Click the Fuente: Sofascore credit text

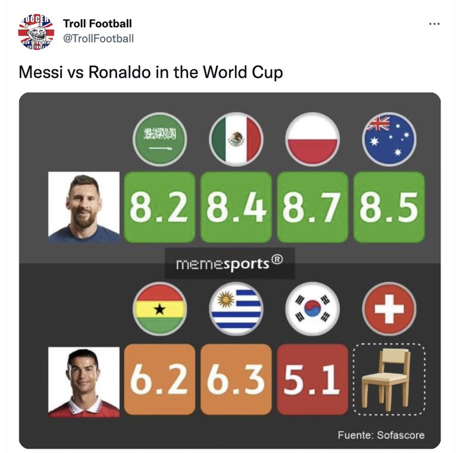(x=381, y=435)
